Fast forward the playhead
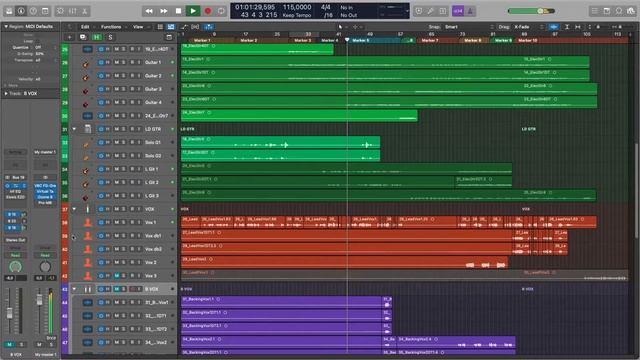Viewport: 640px width, 360px height. pos(164,11)
